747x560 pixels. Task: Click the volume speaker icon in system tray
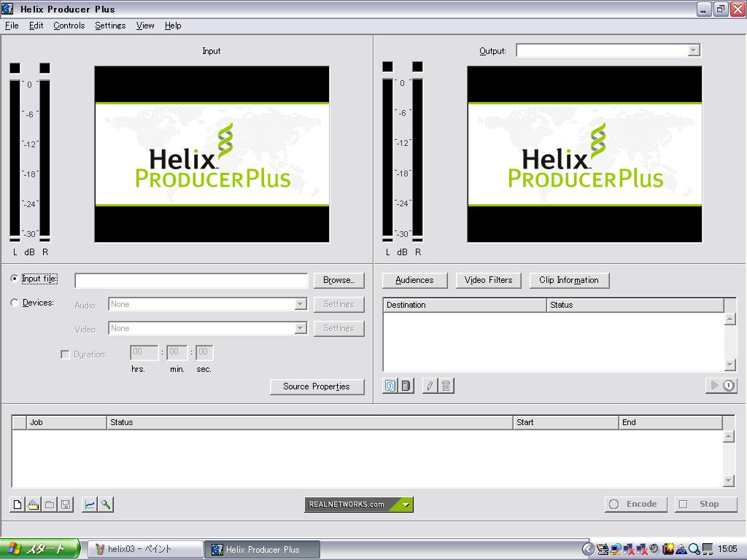(654, 549)
